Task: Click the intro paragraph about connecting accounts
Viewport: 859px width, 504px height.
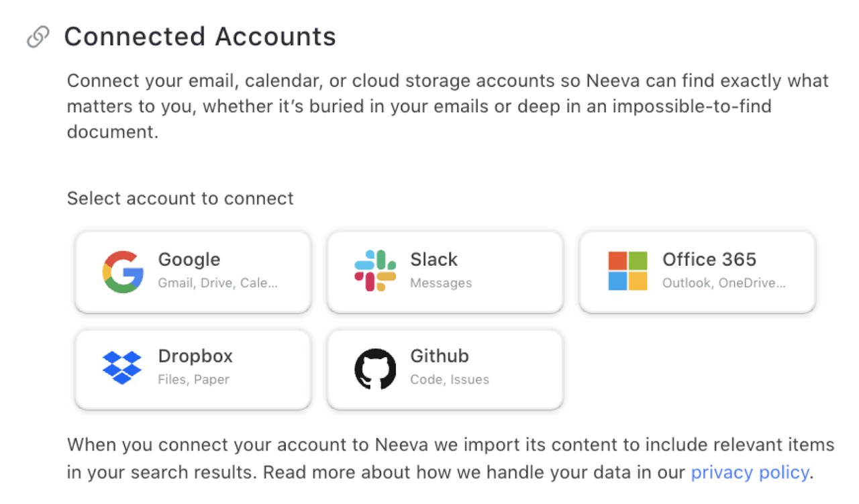Action: 448,107
